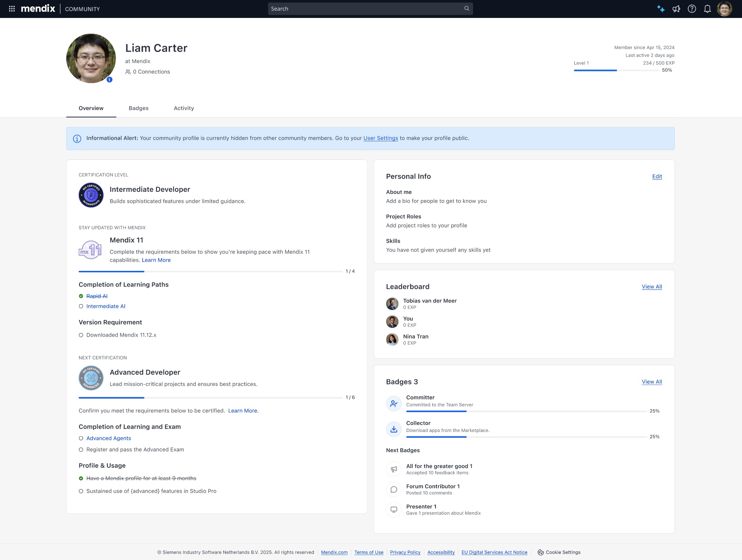Screen dimensions: 742x560
Task: Click the Search input field
Action: (x=370, y=9)
